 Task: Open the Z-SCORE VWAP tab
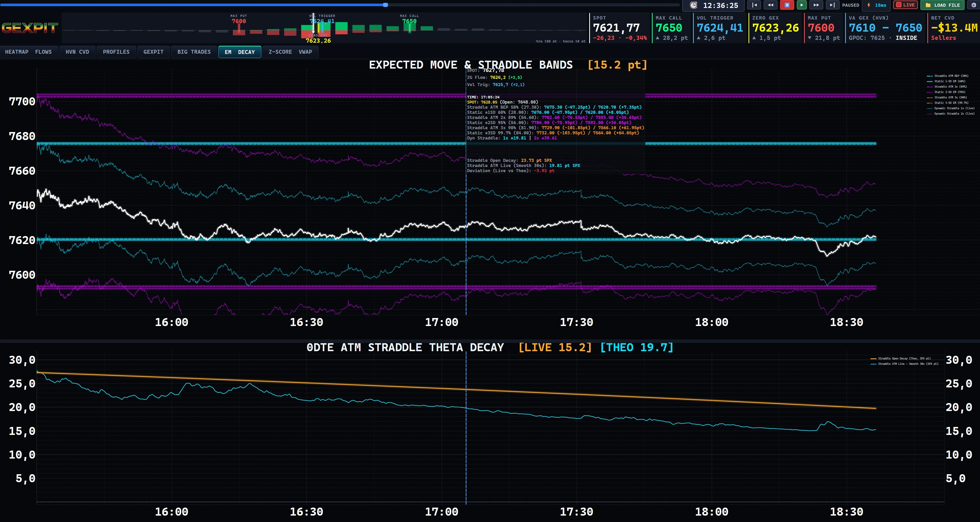coord(290,52)
